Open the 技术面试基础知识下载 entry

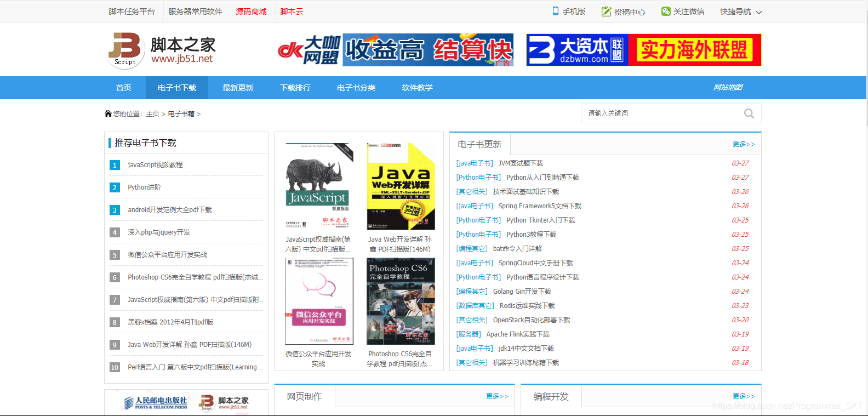[x=526, y=192]
